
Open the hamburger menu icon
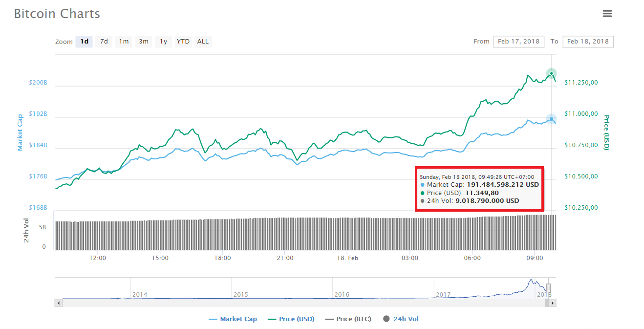pos(607,13)
